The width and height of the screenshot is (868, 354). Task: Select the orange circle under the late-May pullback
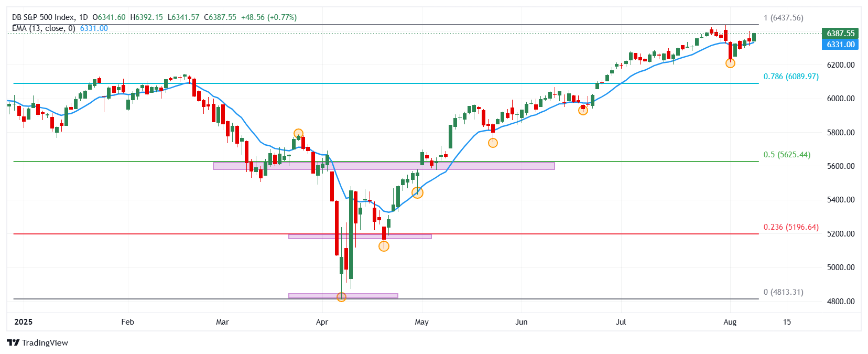click(x=493, y=143)
